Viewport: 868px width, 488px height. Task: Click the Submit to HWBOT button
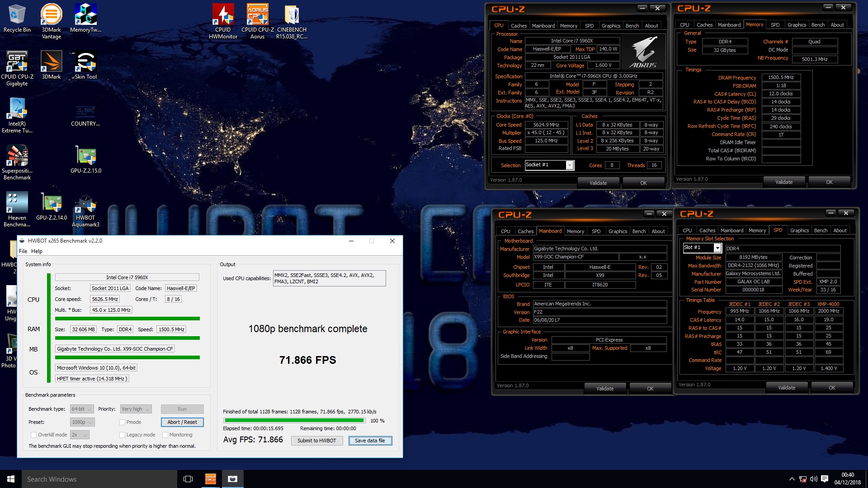[316, 441]
